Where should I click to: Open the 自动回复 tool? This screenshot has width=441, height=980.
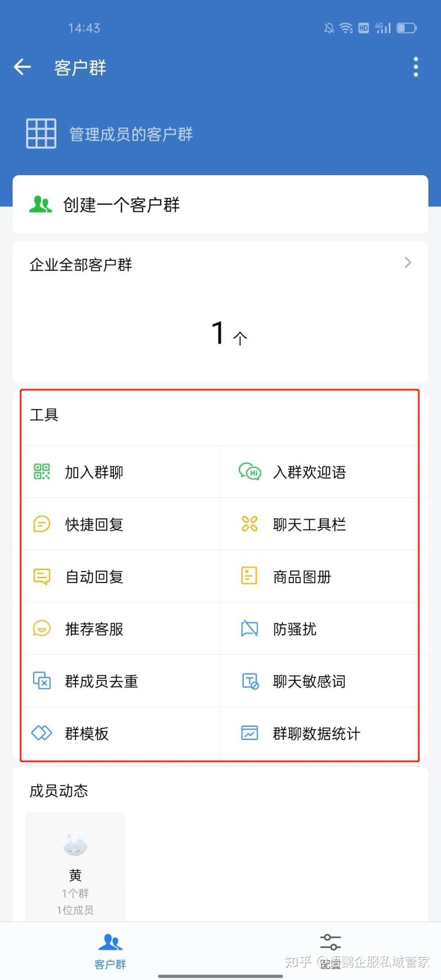(94, 577)
